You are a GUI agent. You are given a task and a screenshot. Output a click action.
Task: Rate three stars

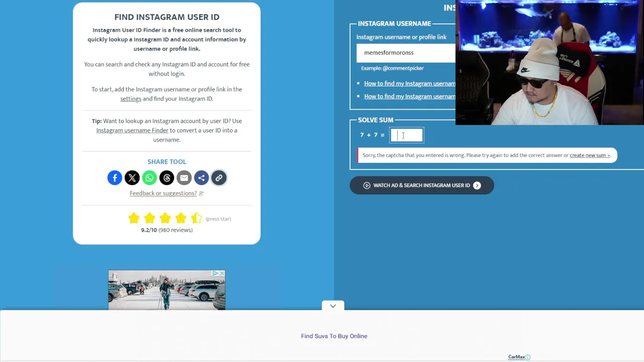click(165, 218)
